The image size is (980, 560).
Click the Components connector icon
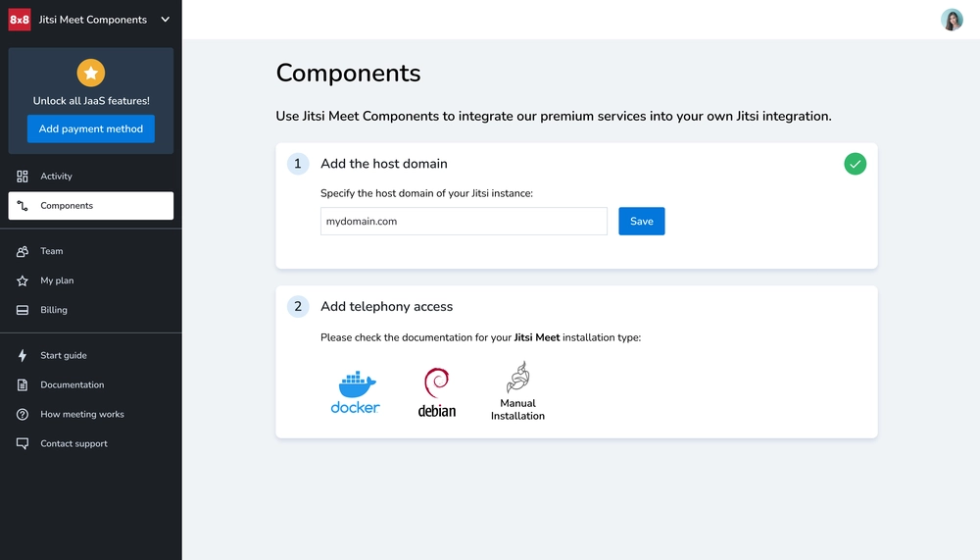(23, 206)
